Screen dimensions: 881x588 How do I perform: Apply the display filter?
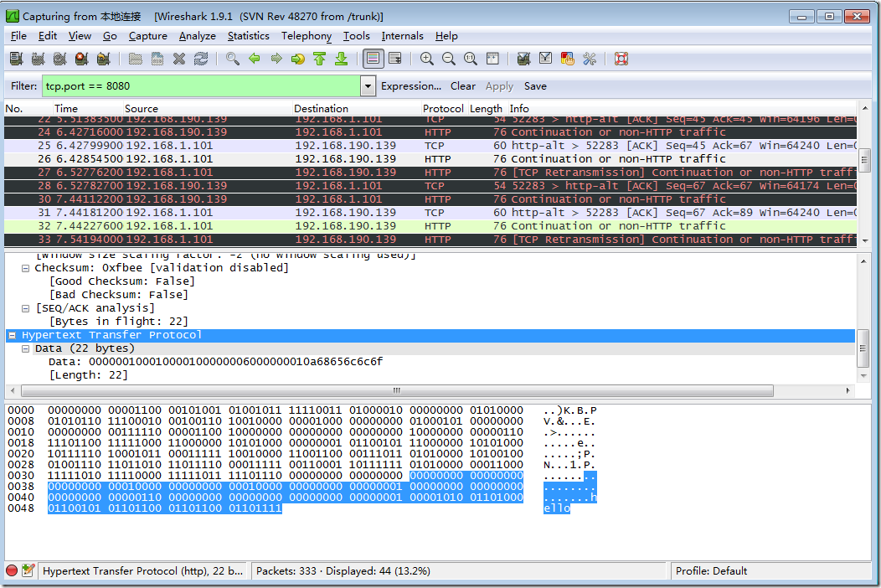coord(499,86)
